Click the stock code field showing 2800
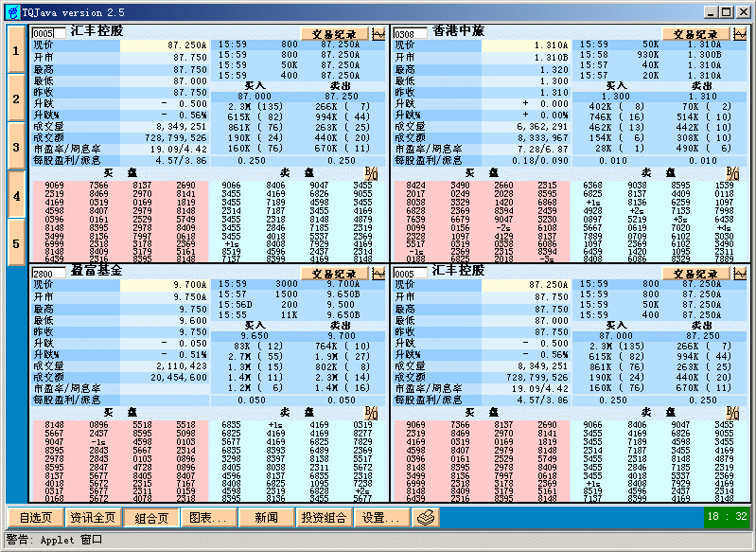Viewport: 756px width, 552px height. click(48, 274)
